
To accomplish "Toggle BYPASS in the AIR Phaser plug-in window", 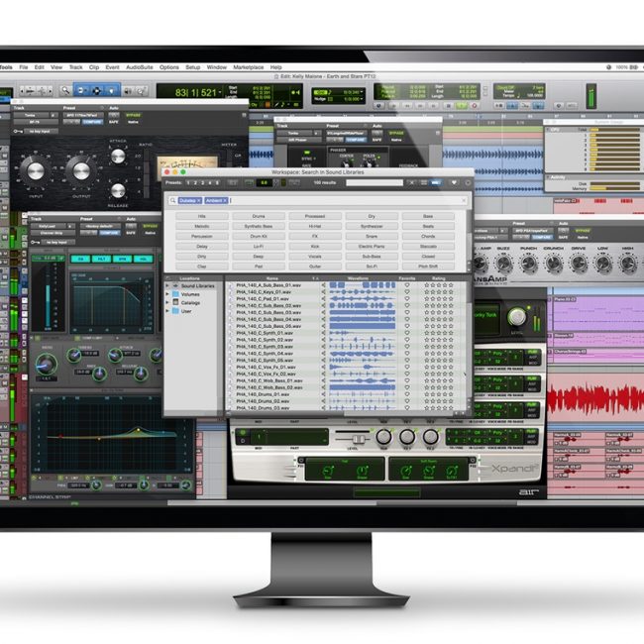I will click(396, 133).
